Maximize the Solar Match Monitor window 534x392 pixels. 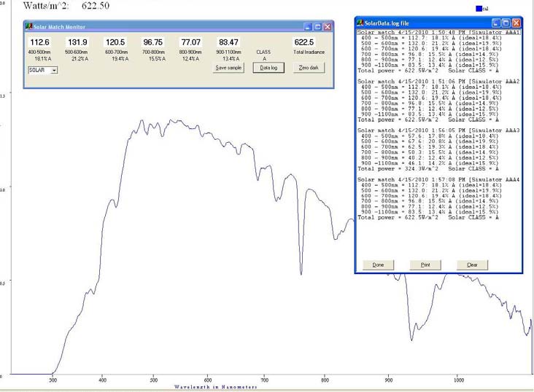[x=318, y=26]
